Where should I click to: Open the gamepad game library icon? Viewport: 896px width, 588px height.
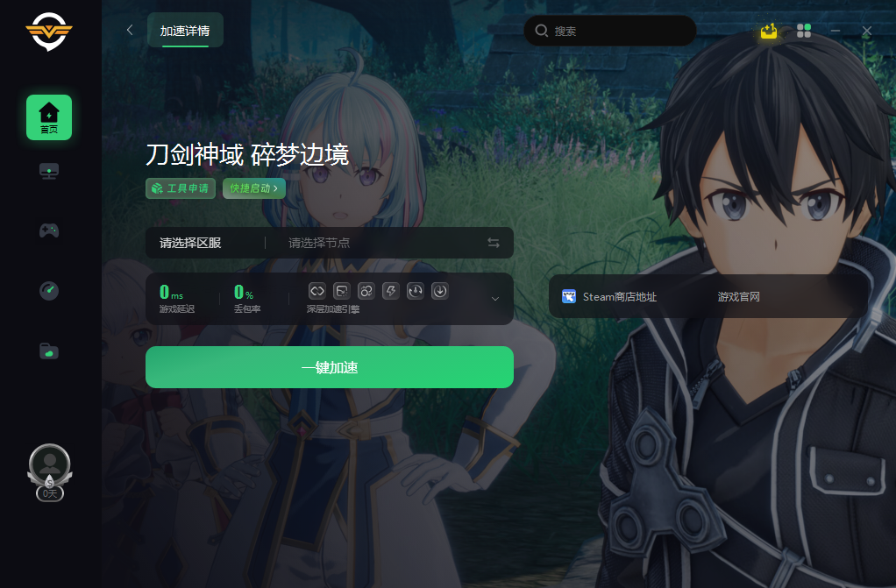coord(49,230)
